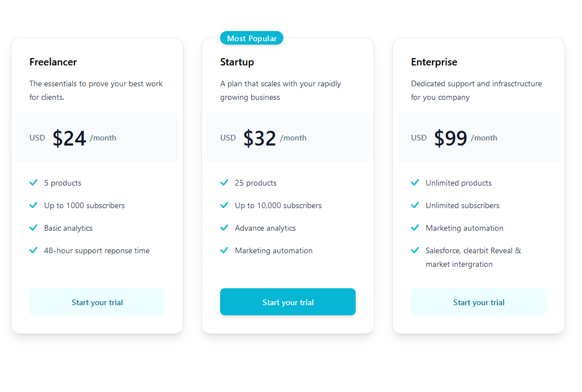
Task: Click the checkmark next to Salesforce, clearbit Reveal feature
Action: [x=415, y=250]
